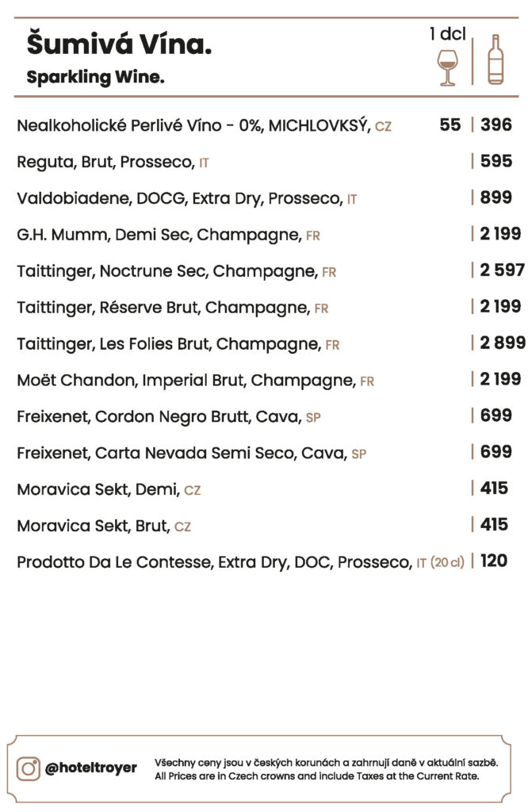Select Moravica Sekt Demi entry
The height and width of the screenshot is (812, 528).
[x=109, y=489]
